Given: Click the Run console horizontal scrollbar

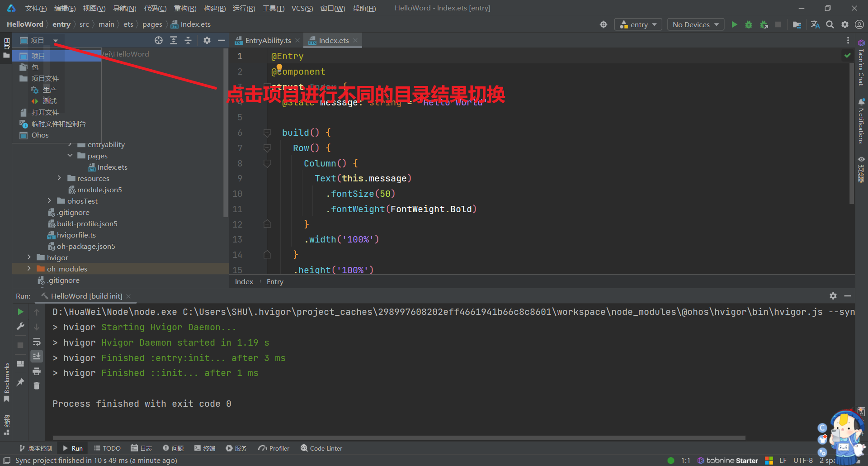Looking at the screenshot, I should coord(399,438).
